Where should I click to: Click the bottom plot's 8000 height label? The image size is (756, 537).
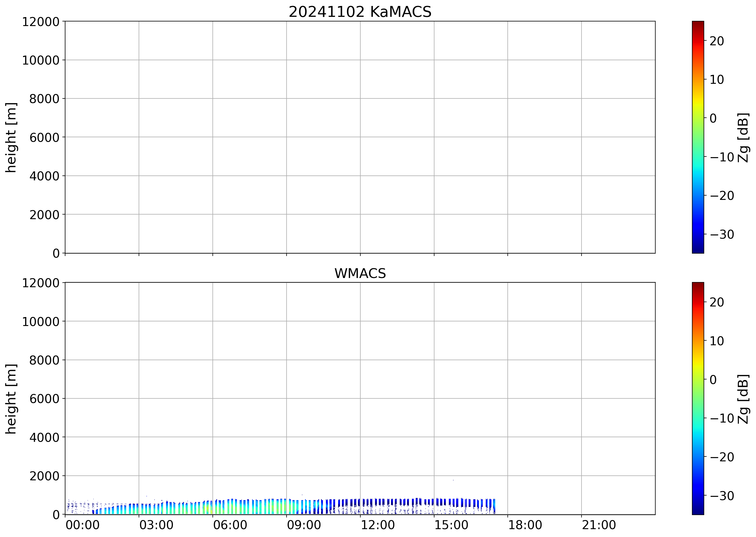(x=44, y=360)
